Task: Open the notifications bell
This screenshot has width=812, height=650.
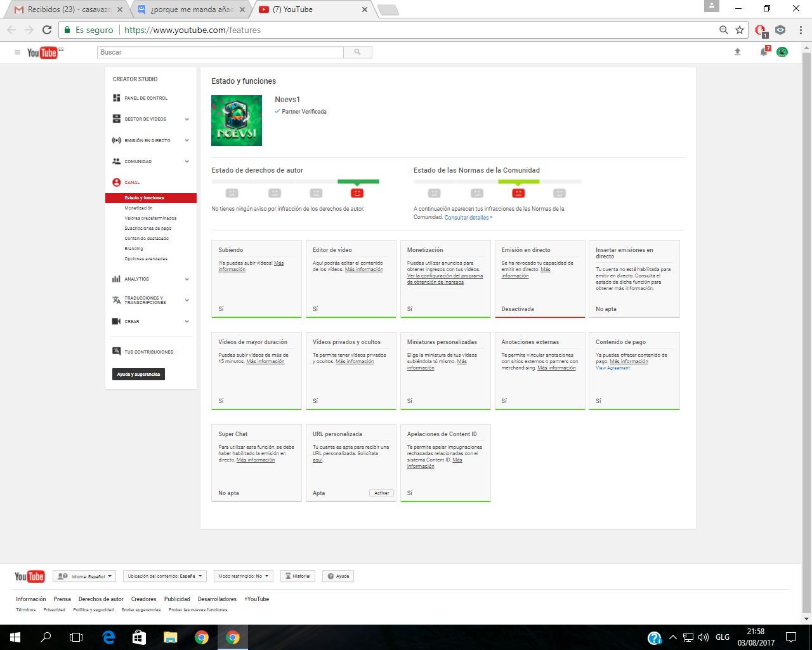Action: click(x=764, y=52)
